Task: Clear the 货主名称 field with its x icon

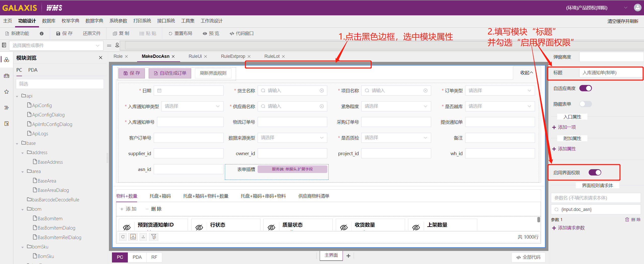Action: 322,91
